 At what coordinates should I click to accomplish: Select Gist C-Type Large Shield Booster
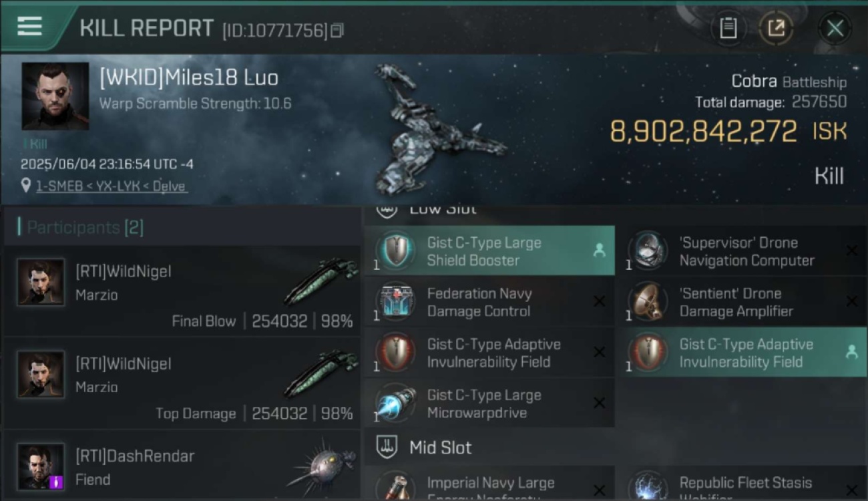coord(489,251)
